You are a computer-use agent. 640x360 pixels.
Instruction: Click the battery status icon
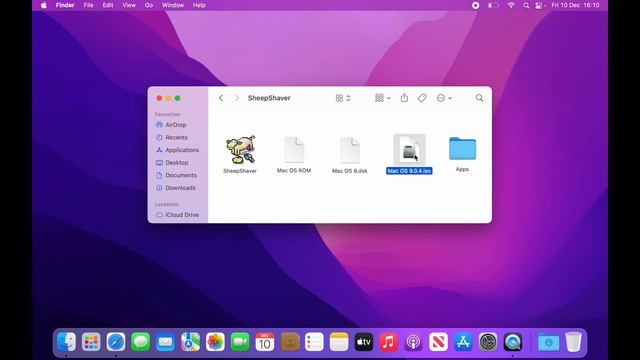pyautogui.click(x=493, y=5)
